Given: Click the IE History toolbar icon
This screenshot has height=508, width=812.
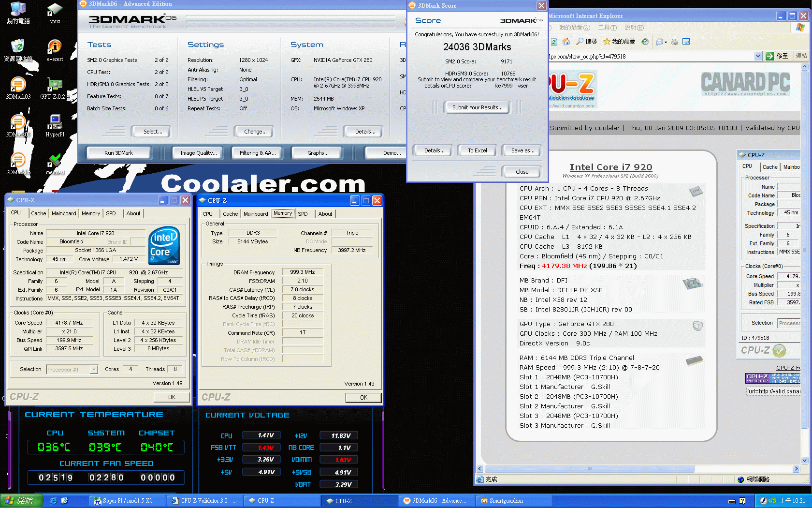Looking at the screenshot, I should pos(645,42).
